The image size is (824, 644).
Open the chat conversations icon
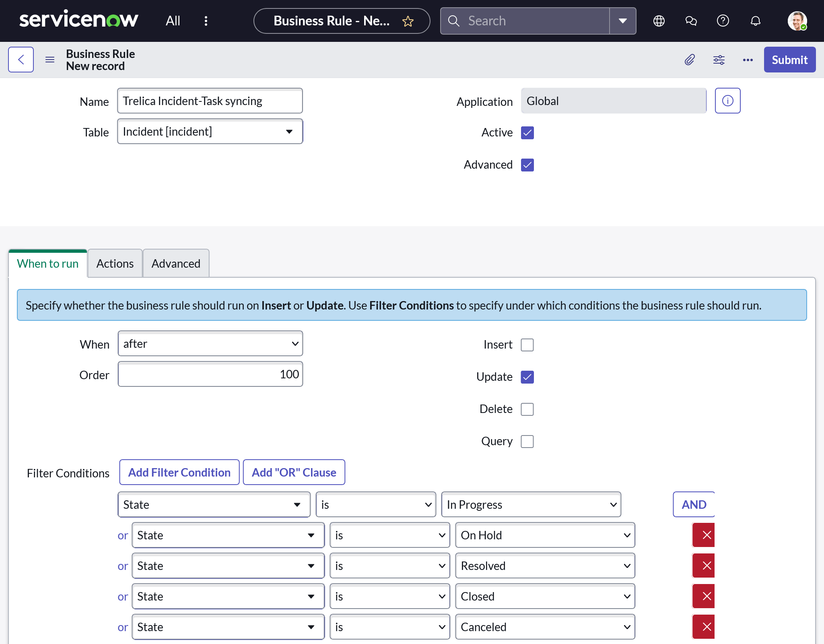691,21
